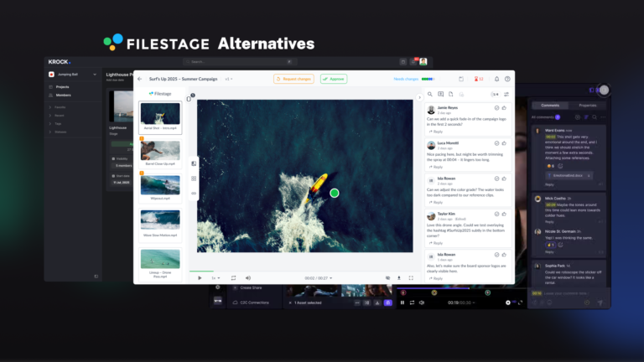Click the compare versions icon beside video
The image size is (644, 362).
(x=194, y=163)
